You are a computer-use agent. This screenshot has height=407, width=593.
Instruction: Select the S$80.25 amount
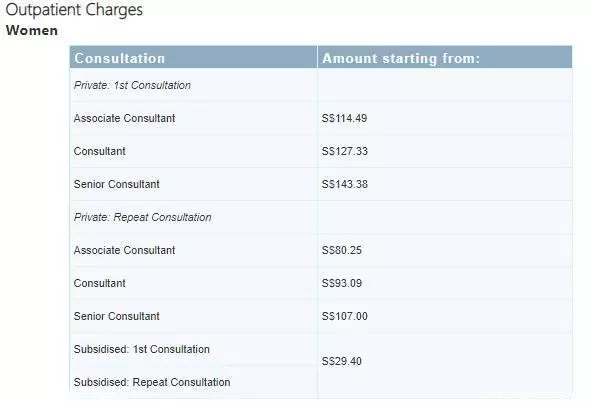342,250
